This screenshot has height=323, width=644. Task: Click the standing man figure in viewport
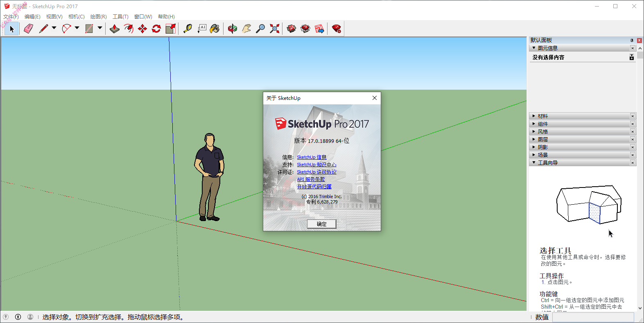(x=209, y=177)
